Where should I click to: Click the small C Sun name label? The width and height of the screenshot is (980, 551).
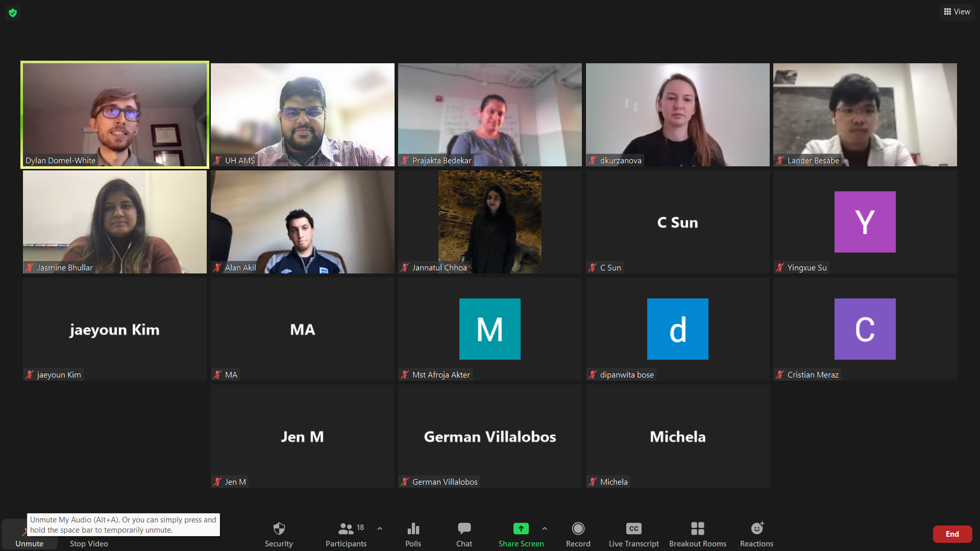[610, 267]
